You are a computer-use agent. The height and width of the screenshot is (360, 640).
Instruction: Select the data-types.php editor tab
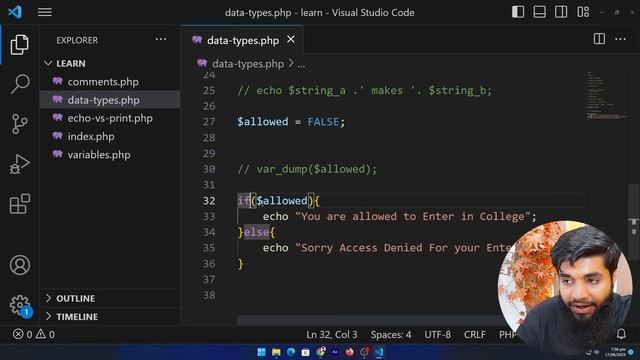click(242, 40)
